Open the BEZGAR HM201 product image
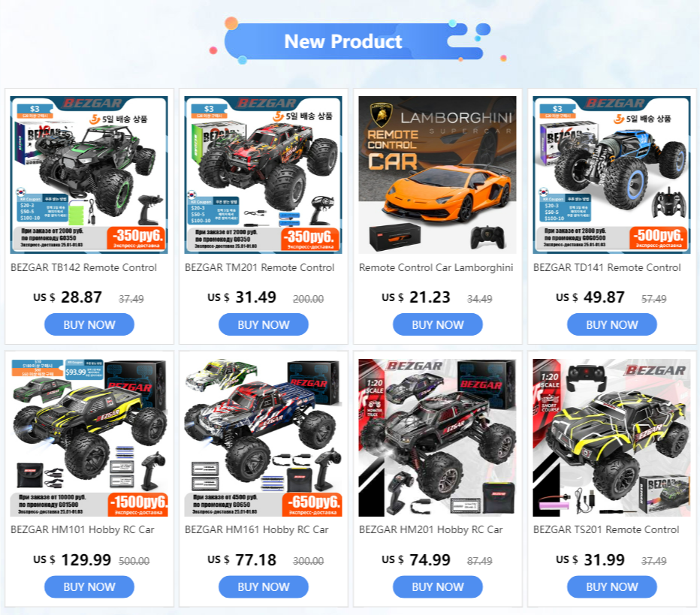The image size is (700, 615). click(437, 438)
